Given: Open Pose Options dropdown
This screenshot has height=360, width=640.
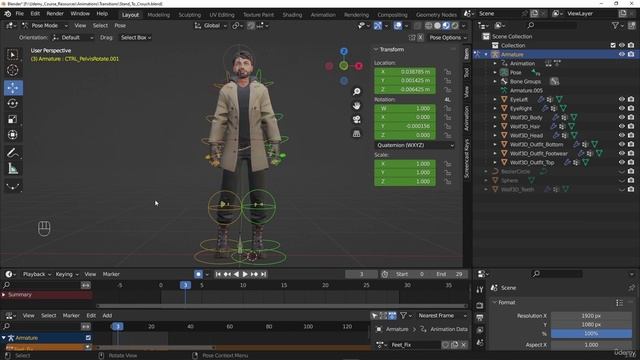Looking at the screenshot, I should coord(447,38).
